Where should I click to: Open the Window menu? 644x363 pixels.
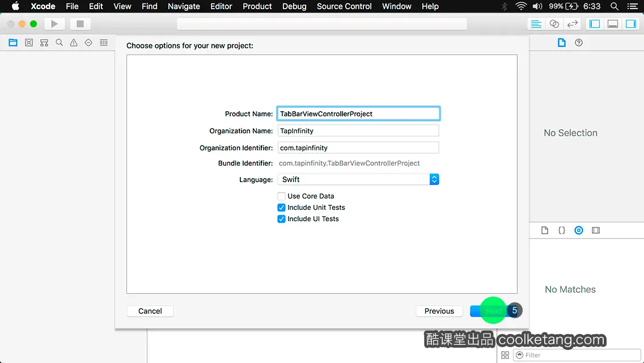(397, 6)
